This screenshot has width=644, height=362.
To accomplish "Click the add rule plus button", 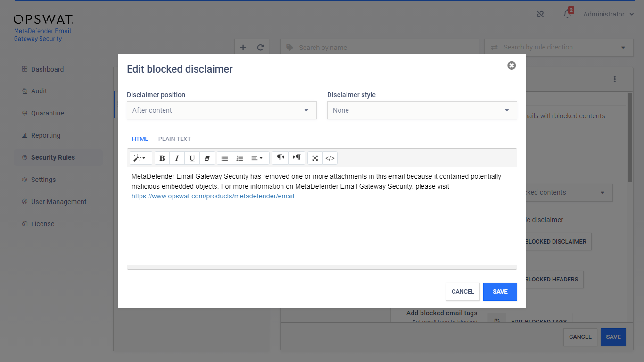I will pos(243,47).
